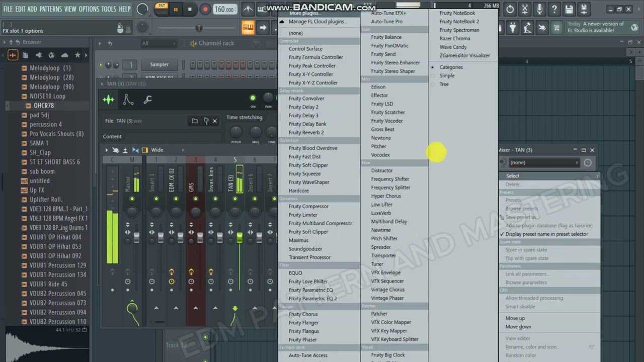Expand the browser options arrow
The height and width of the screenshot is (362, 644).
click(5, 42)
